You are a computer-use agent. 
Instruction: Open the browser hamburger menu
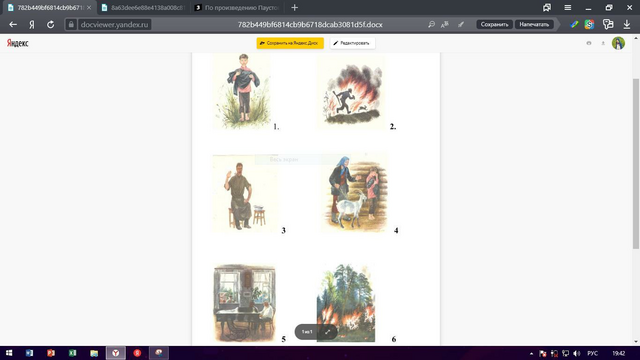pyautogui.click(x=567, y=7)
